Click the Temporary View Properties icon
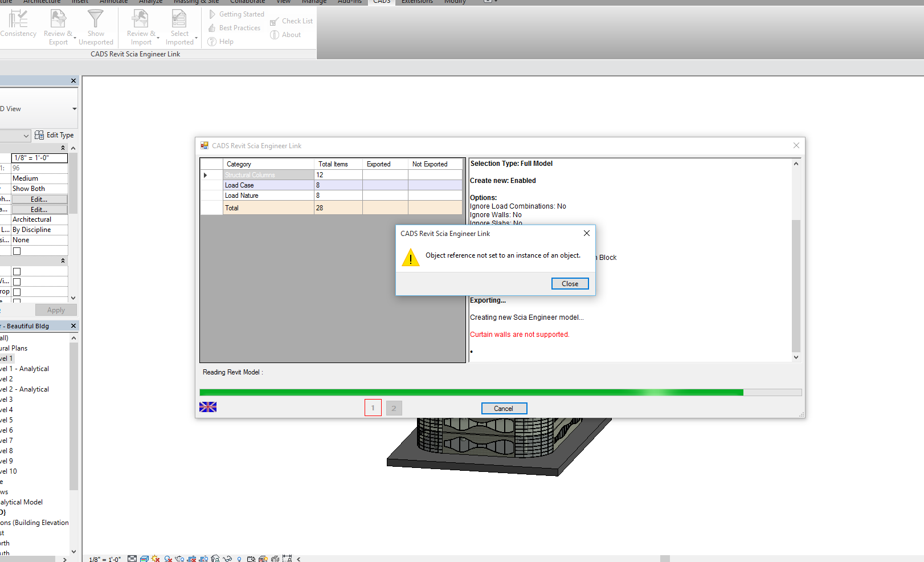 (x=251, y=559)
